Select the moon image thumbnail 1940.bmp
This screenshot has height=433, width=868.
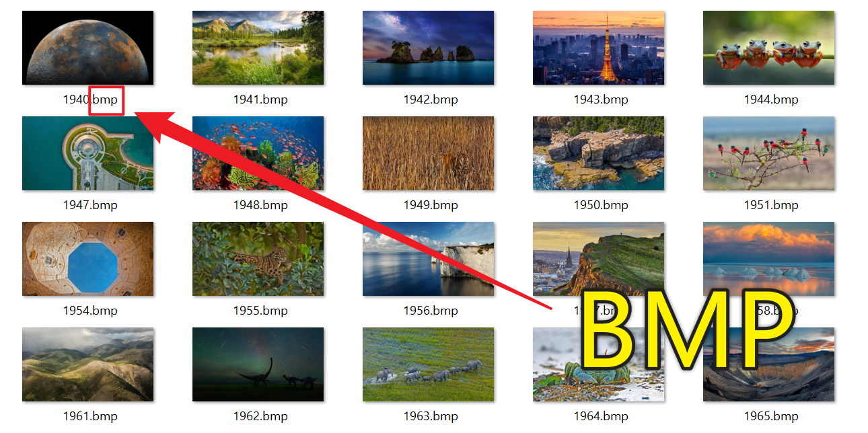pos(87,48)
